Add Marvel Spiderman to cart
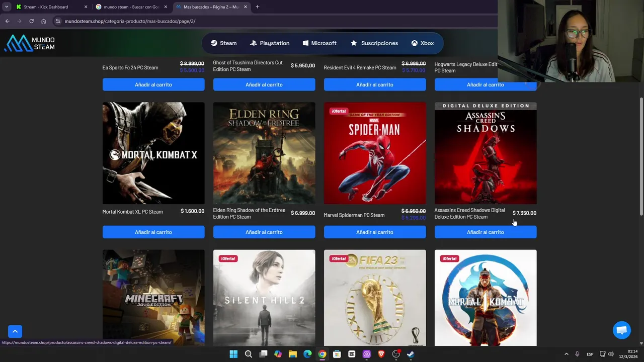The width and height of the screenshot is (644, 362). tap(375, 232)
